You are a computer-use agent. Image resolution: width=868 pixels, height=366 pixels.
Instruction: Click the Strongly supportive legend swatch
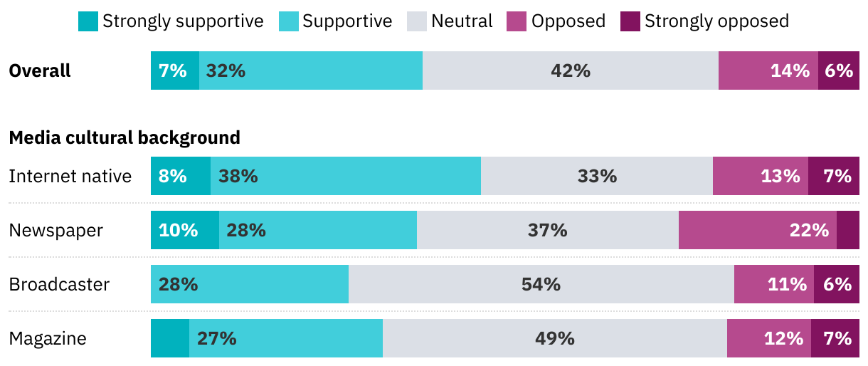(88, 21)
